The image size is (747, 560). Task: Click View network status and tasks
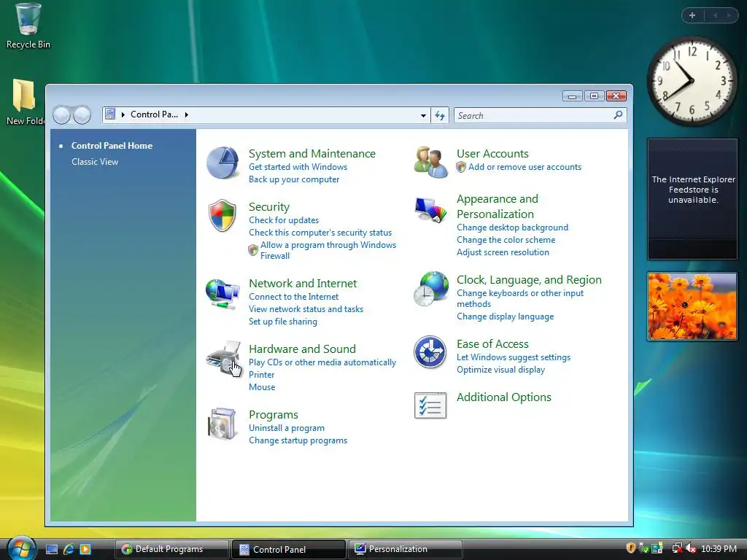306,309
